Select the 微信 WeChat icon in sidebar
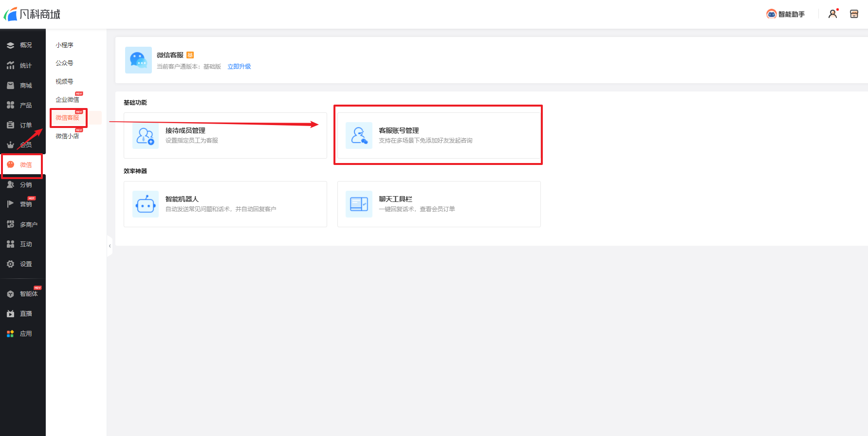This screenshot has height=436, width=868. pyautogui.click(x=10, y=164)
